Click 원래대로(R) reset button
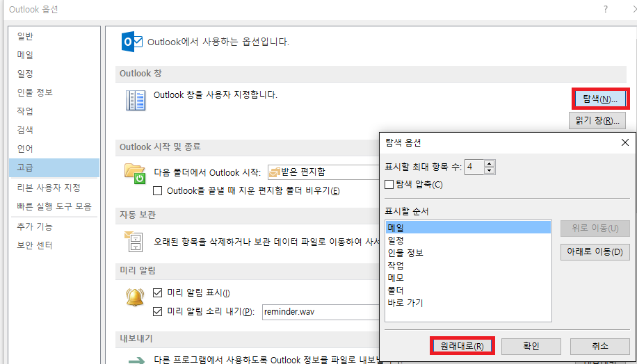637x364 pixels. click(x=462, y=346)
